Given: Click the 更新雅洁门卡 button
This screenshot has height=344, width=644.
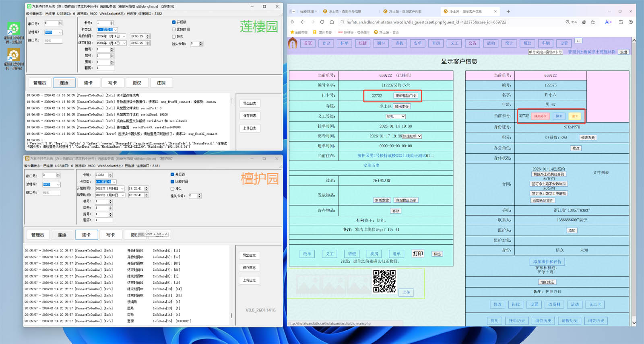Looking at the screenshot, I should coord(406,96).
